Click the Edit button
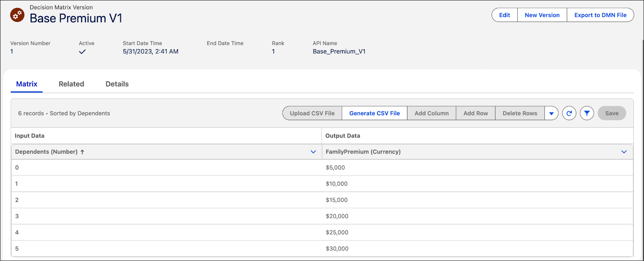644x261 pixels. pyautogui.click(x=504, y=15)
